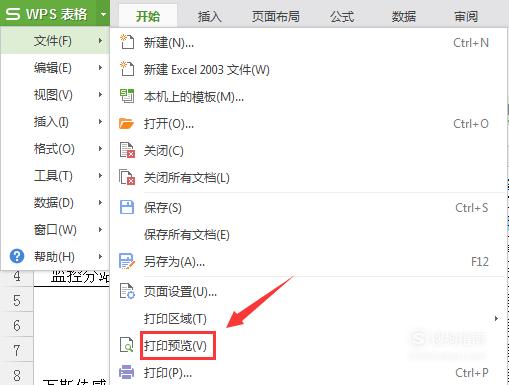Select 视图(V) in the left menu
Viewport: 509px width, 385px height.
coord(55,95)
